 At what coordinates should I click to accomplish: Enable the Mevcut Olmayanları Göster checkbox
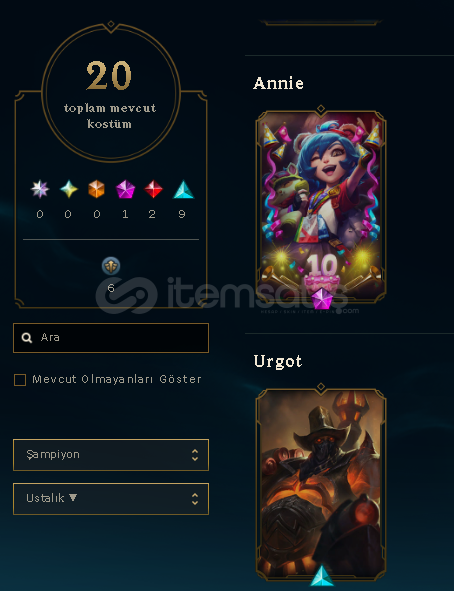tap(20, 380)
